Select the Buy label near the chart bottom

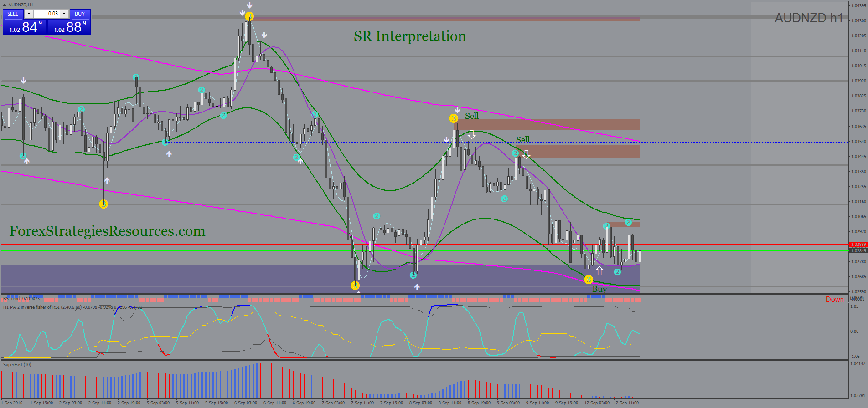click(599, 289)
